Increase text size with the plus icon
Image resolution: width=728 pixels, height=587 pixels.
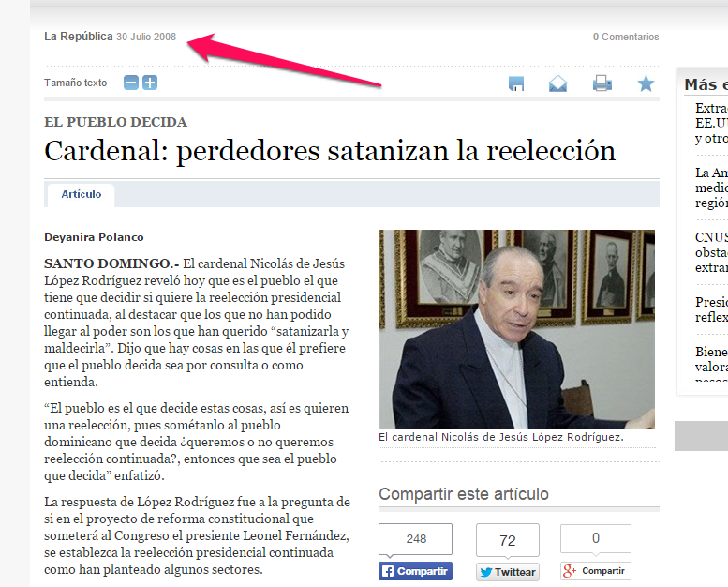pyautogui.click(x=150, y=83)
